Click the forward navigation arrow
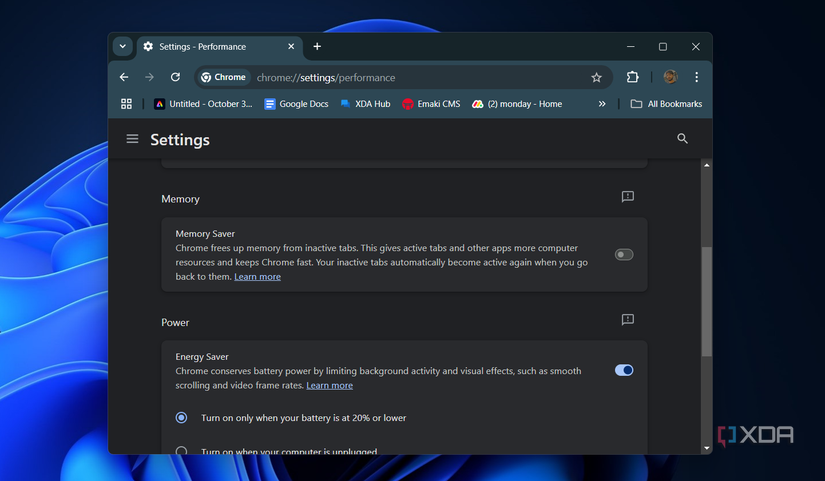Image resolution: width=825 pixels, height=481 pixels. click(x=149, y=77)
